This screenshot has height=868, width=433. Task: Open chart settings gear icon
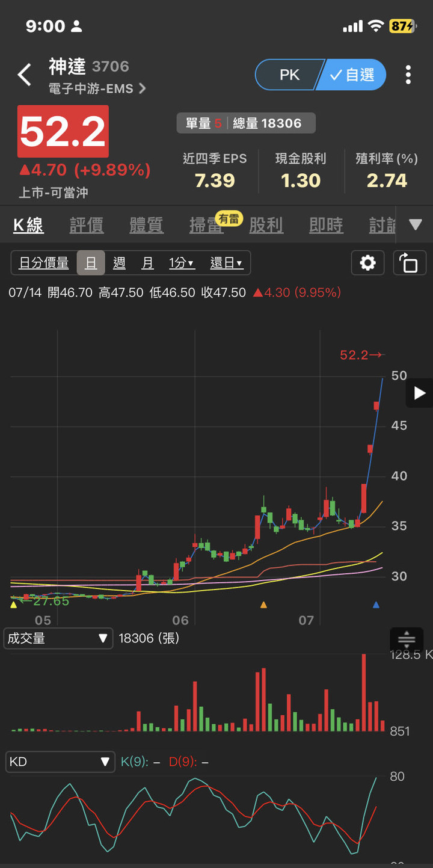pyautogui.click(x=368, y=263)
